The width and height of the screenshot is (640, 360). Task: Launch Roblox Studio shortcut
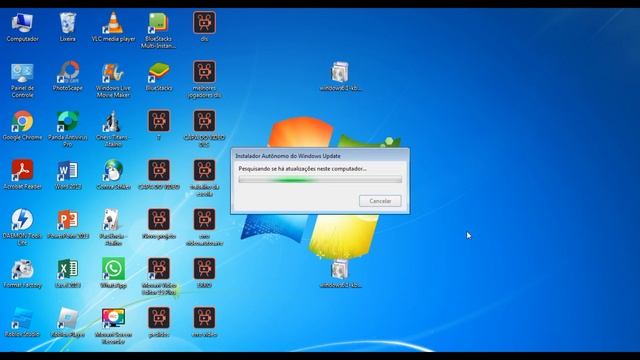(x=22, y=322)
